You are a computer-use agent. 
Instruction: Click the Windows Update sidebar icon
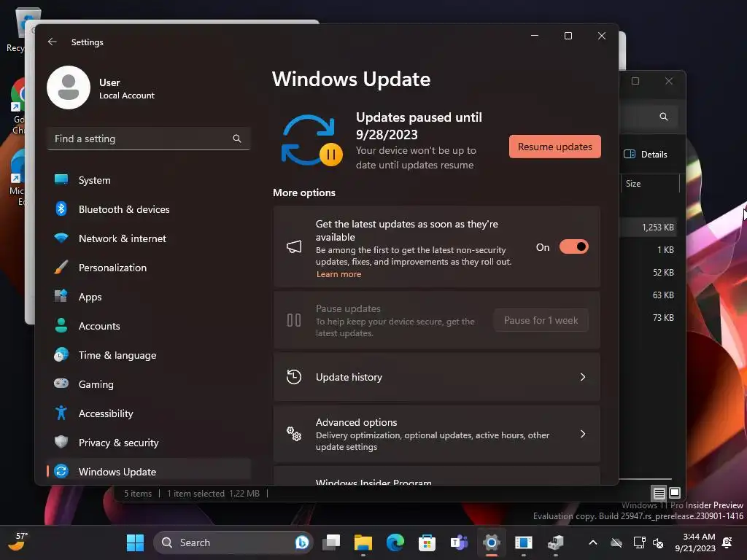point(61,471)
